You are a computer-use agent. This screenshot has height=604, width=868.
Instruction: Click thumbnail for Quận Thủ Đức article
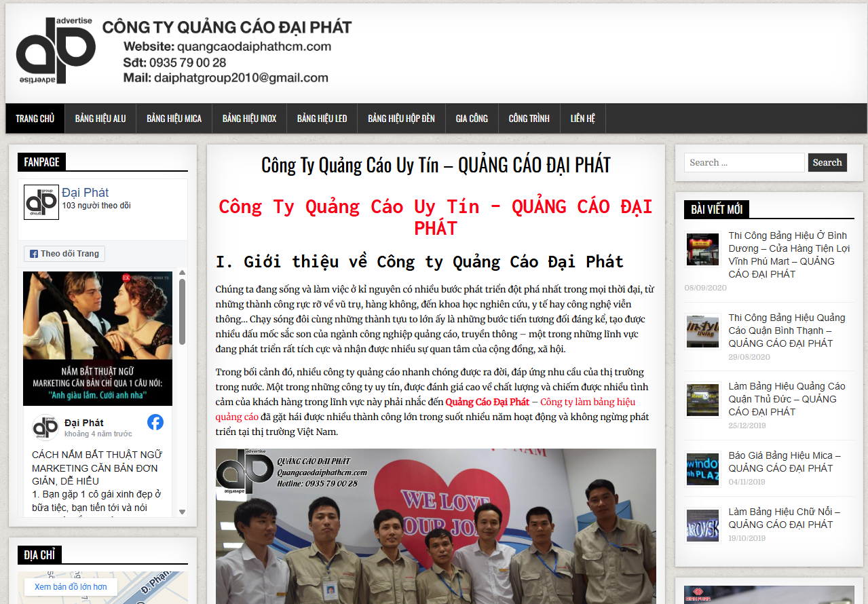pos(702,400)
